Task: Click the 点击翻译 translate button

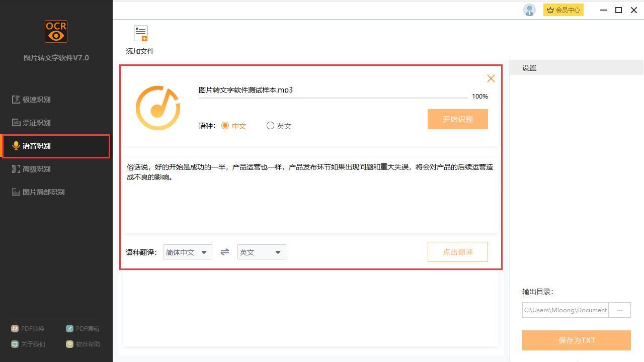Action: [458, 252]
